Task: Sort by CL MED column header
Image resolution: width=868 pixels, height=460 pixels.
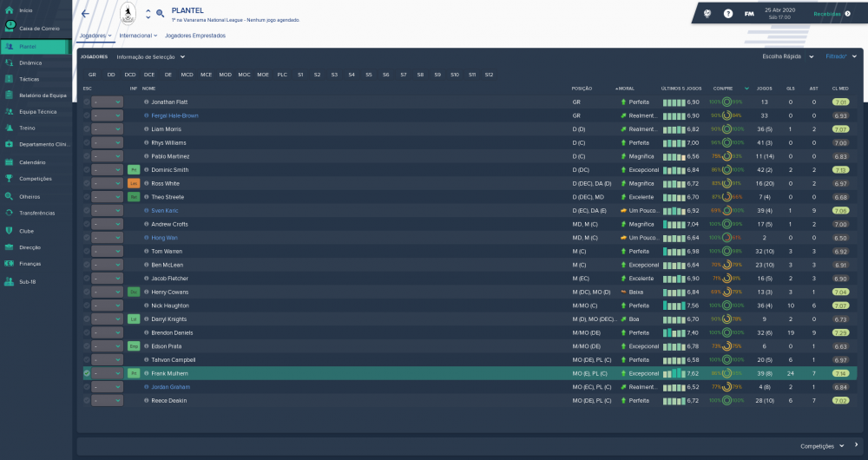Action: point(839,89)
